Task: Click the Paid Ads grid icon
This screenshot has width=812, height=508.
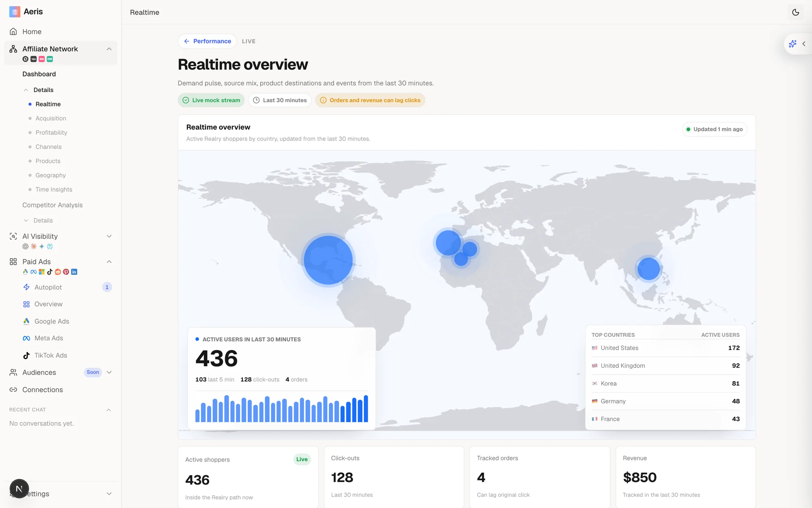Action: tap(13, 262)
